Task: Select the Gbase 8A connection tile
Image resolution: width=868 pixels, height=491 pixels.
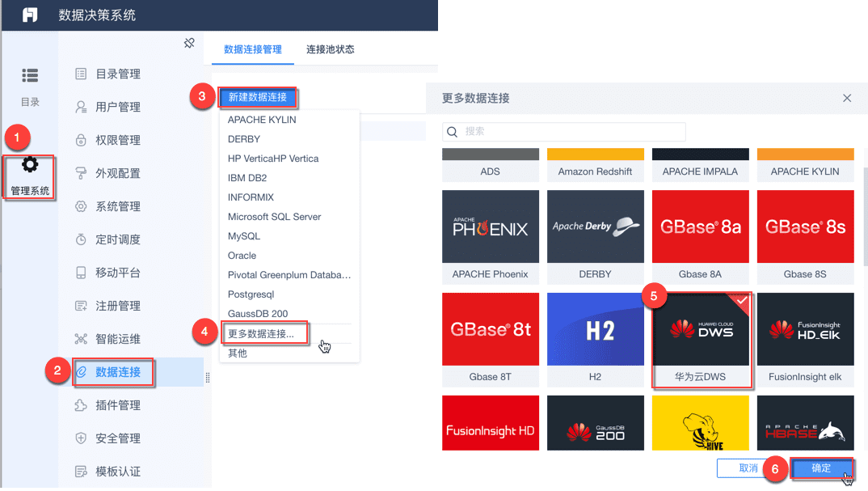Action: (x=700, y=237)
